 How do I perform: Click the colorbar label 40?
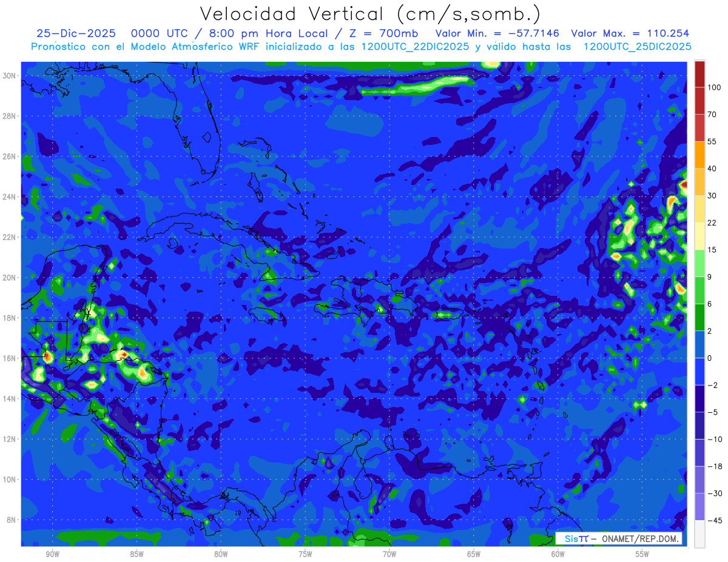pyautogui.click(x=712, y=169)
